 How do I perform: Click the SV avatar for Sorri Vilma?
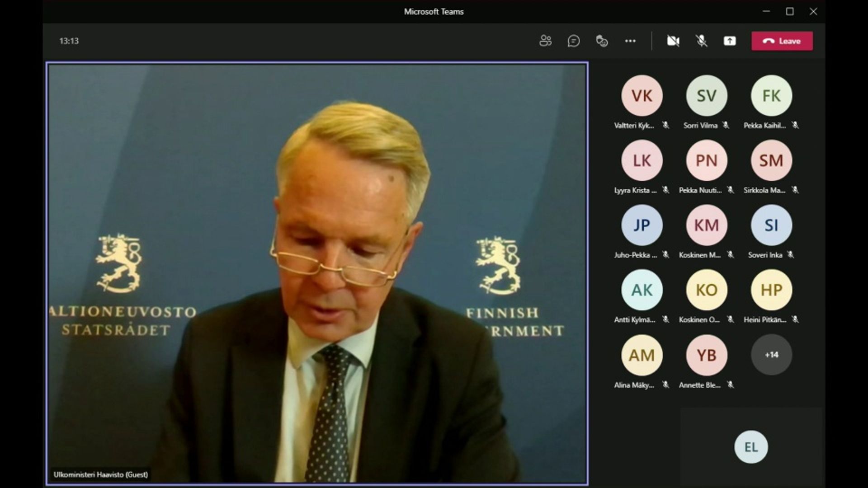(x=707, y=95)
